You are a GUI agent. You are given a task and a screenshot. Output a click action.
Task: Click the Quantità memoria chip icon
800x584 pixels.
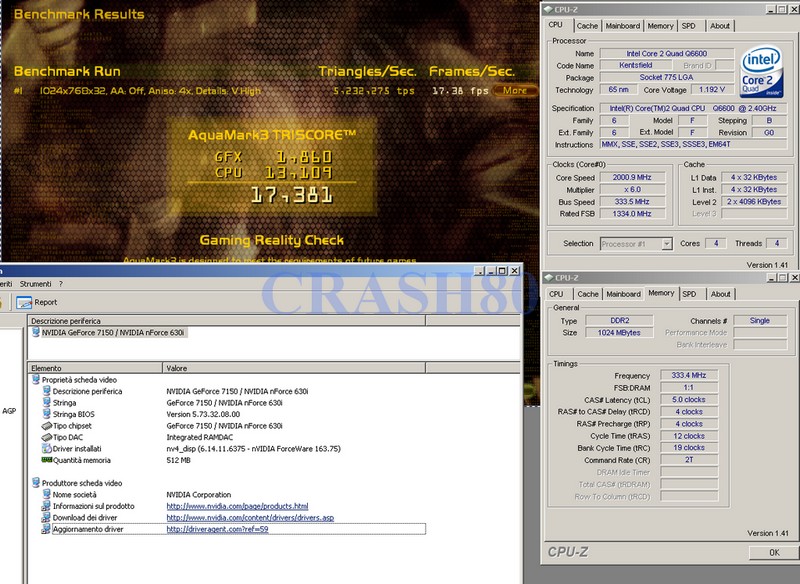(46, 460)
